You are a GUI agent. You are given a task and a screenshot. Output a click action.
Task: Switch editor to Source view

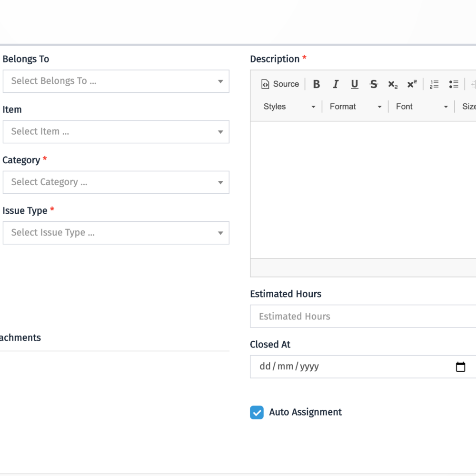pyautogui.click(x=280, y=84)
